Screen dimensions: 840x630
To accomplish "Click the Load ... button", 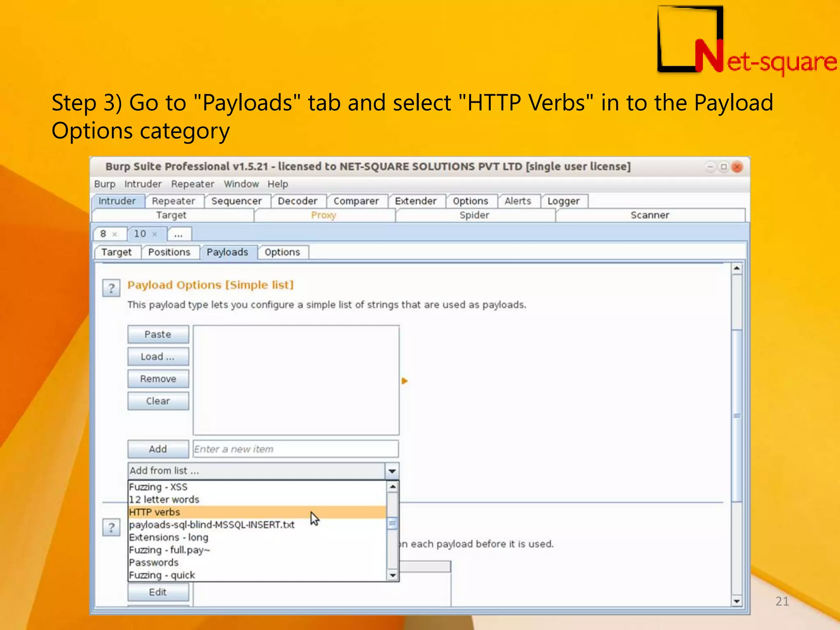I will click(158, 356).
